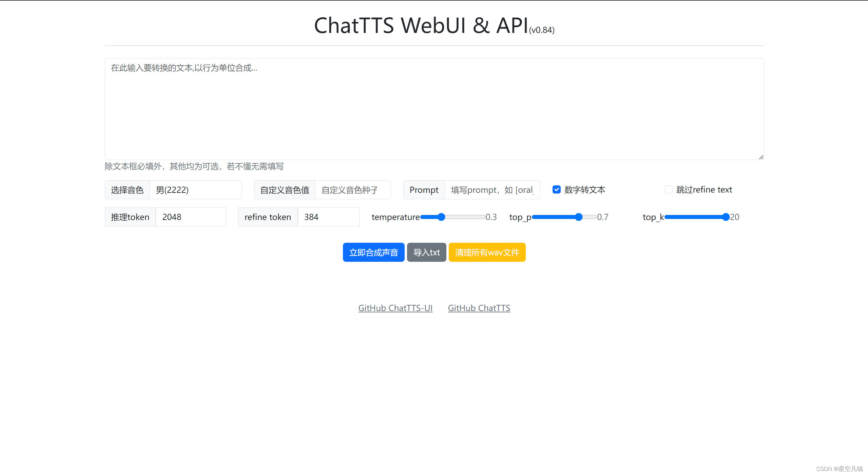
Task: Click the 推理token value field
Action: tap(190, 217)
